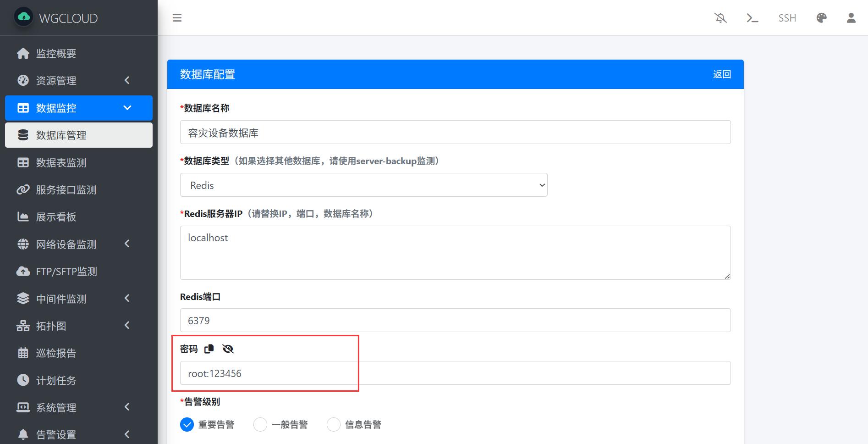Focus the Redis端口 field showing 6379
Screen dimensions: 868x444
click(x=456, y=320)
